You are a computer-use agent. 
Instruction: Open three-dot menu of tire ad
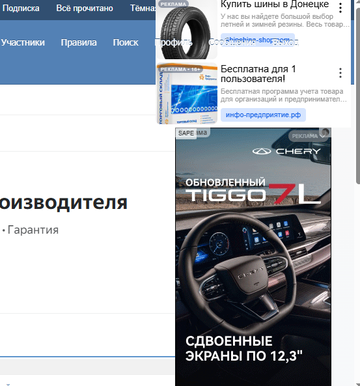click(340, 8)
